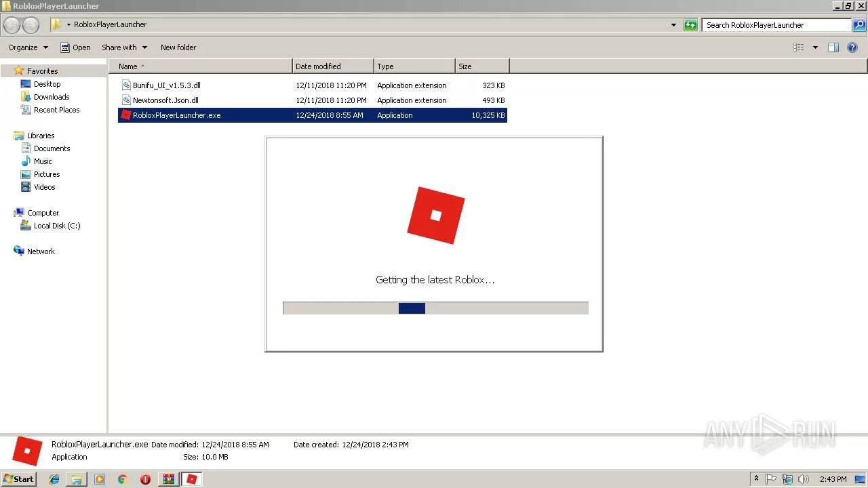Click the address path arrow before RobloxPlayerLauncher
Viewport: 868px width, 488px height.
tap(68, 25)
